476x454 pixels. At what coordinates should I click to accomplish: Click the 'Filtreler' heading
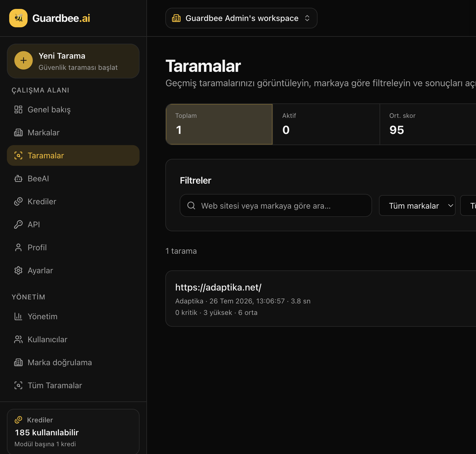[196, 180]
